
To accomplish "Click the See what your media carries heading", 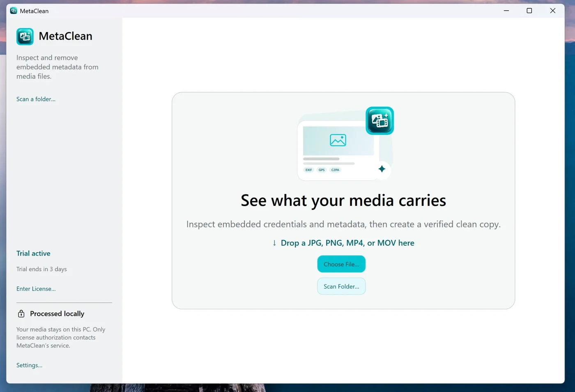I will tap(343, 201).
